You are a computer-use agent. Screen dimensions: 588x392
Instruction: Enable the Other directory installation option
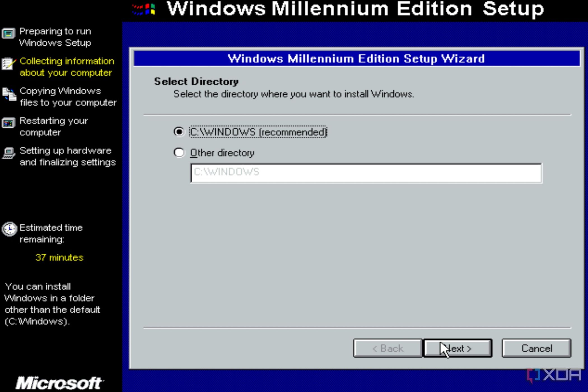coord(179,152)
